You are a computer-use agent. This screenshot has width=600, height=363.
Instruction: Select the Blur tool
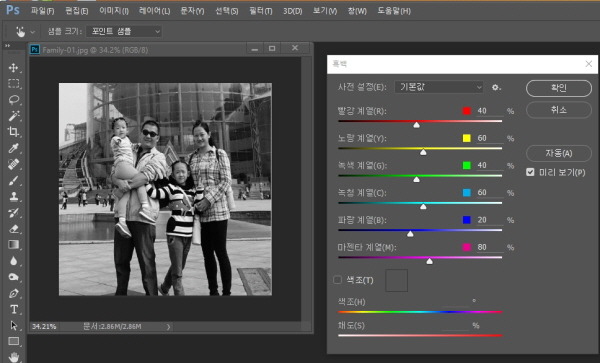tap(13, 260)
